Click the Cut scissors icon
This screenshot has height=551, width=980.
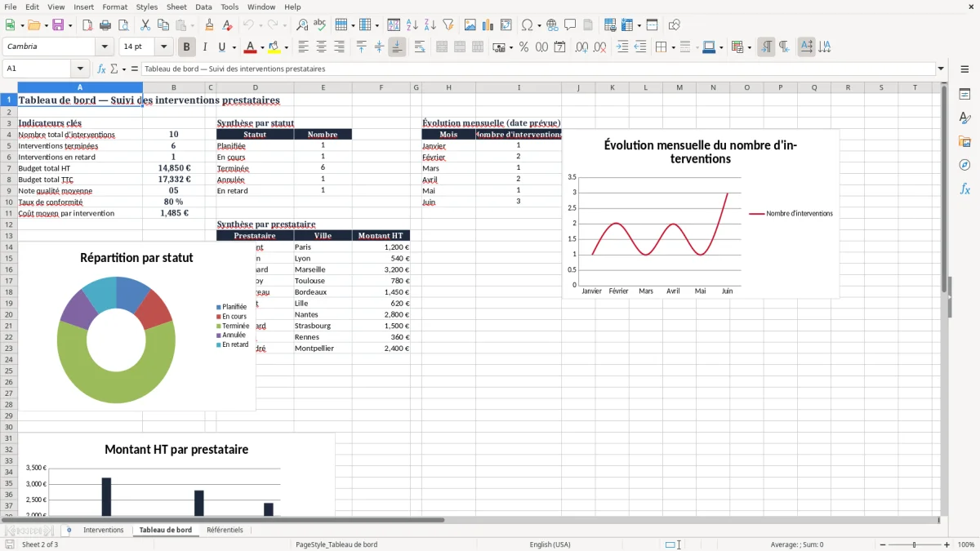point(145,25)
